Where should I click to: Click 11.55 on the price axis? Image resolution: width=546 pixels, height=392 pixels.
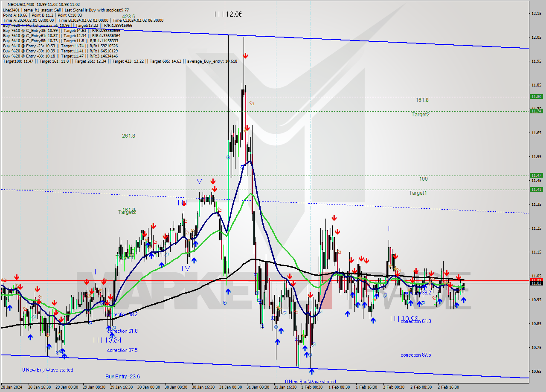pyautogui.click(x=536, y=157)
